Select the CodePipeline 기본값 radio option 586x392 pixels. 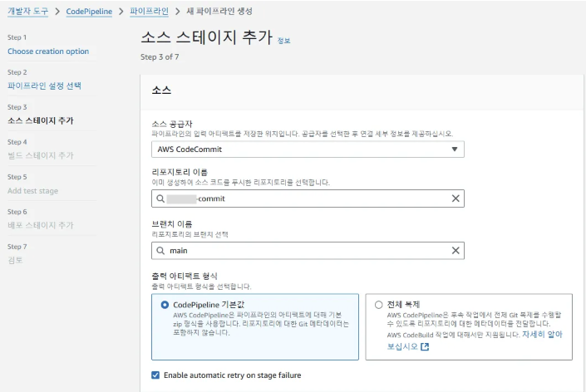[165, 305]
